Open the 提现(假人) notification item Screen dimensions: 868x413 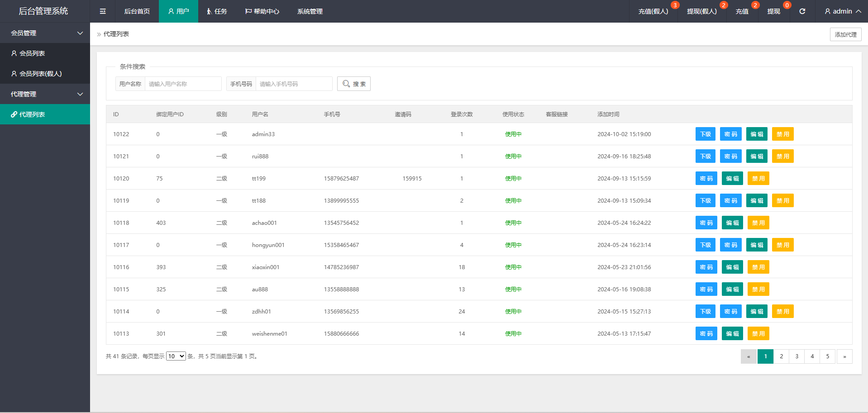click(x=701, y=11)
